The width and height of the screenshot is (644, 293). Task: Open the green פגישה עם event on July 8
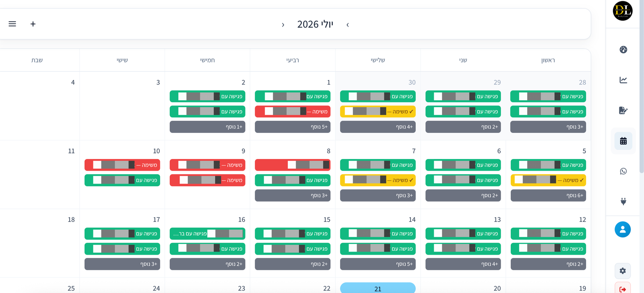(293, 180)
